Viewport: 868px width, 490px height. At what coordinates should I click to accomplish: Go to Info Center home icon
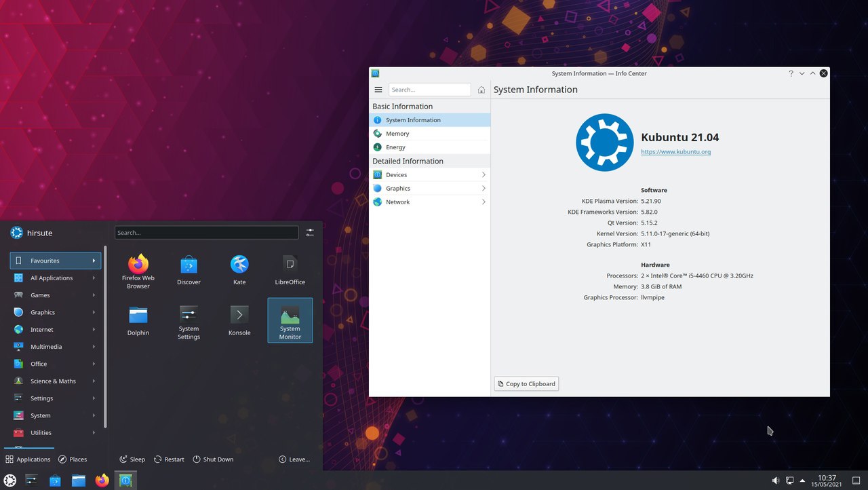pyautogui.click(x=481, y=90)
